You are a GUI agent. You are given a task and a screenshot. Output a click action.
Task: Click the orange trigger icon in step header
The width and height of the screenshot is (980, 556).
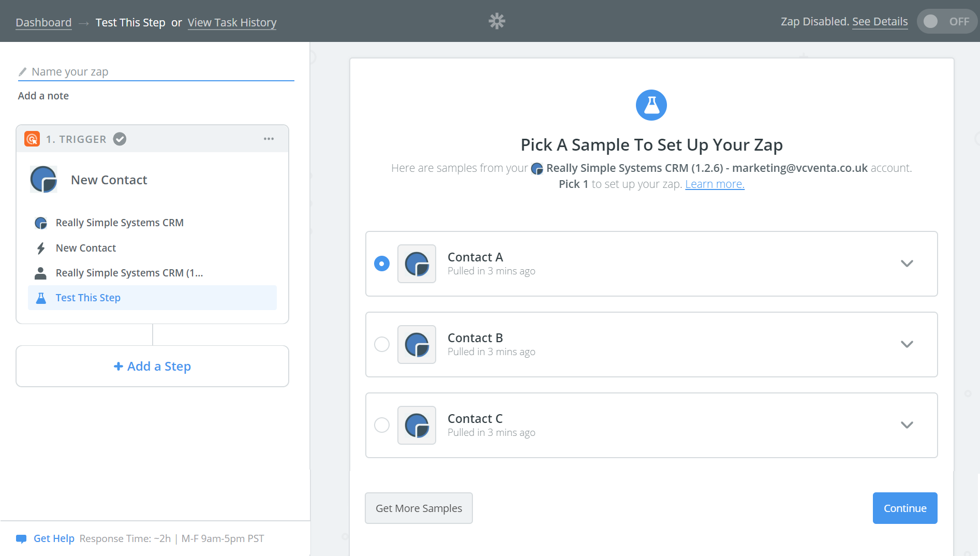point(32,139)
